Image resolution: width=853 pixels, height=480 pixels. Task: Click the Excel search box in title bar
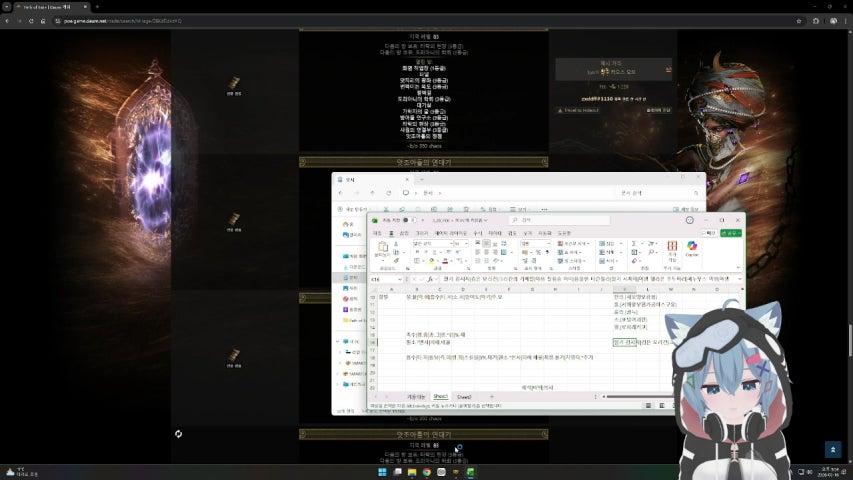(560, 220)
